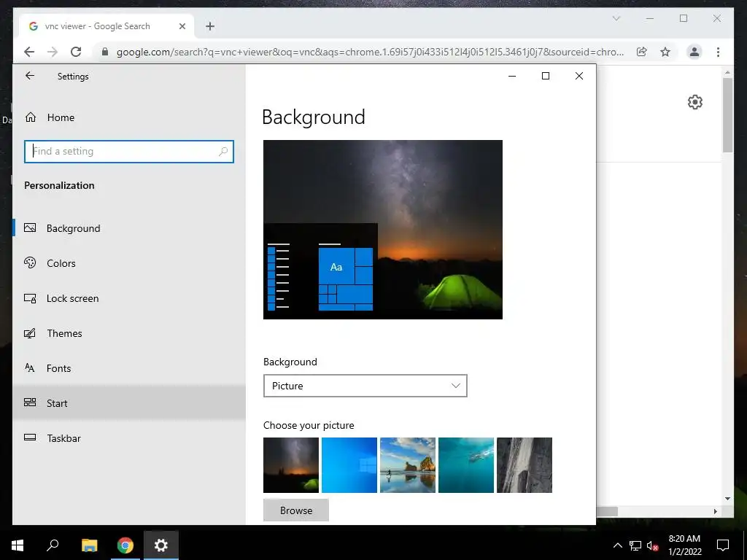Choose the grey rock cliff picture thumbnail

(x=524, y=465)
